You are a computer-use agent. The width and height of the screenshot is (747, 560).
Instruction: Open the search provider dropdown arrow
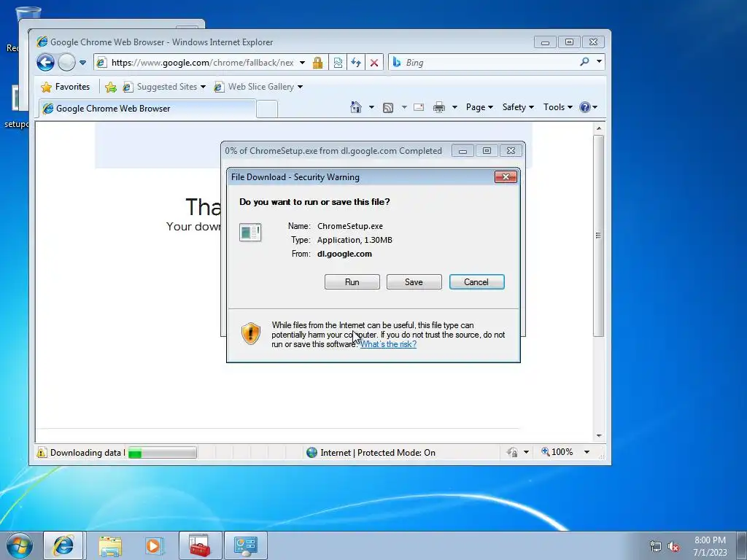tap(599, 61)
